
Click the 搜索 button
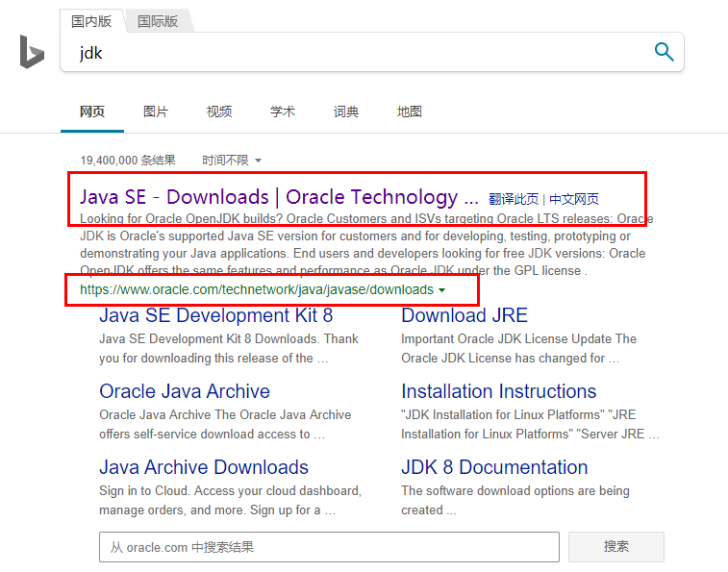616,547
